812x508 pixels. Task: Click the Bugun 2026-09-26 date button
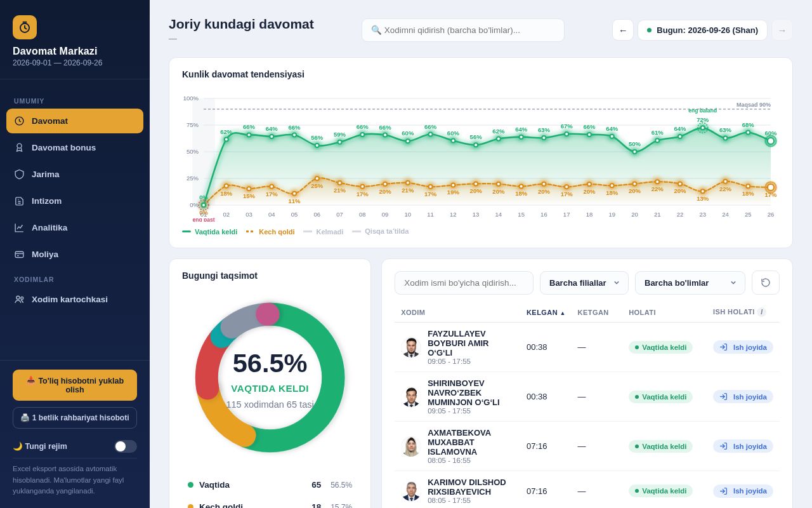click(702, 30)
